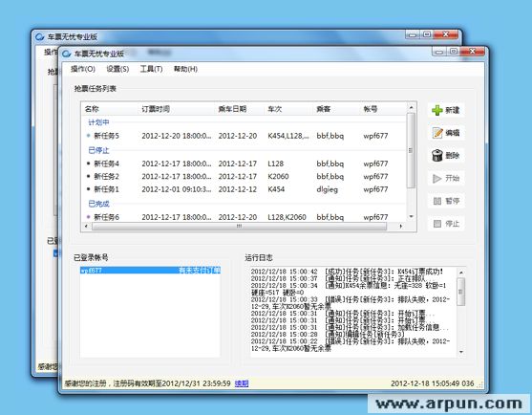
Task: Click the 开始 play triangle icon
Action: pyautogui.click(x=437, y=178)
